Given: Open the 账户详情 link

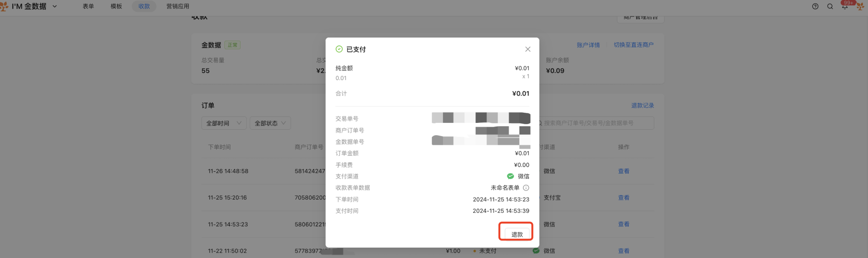Looking at the screenshot, I should pos(588,45).
